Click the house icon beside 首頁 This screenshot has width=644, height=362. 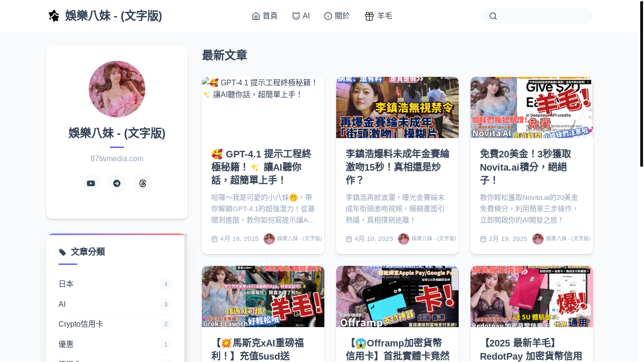(256, 16)
